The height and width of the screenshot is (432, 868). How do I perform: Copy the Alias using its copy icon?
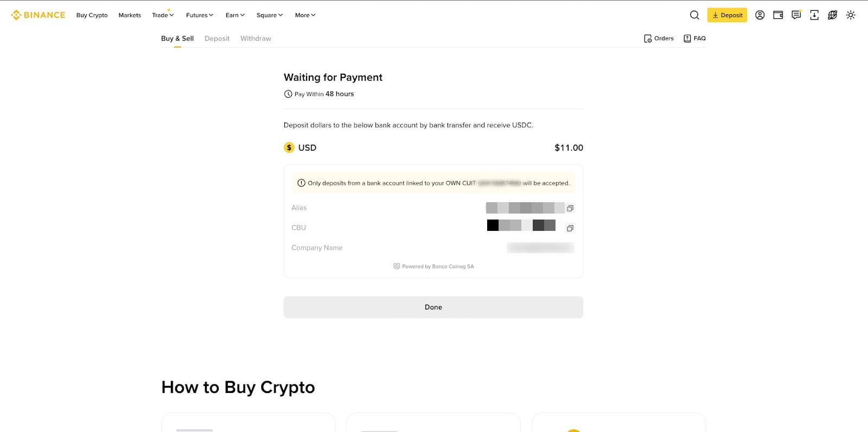(570, 208)
